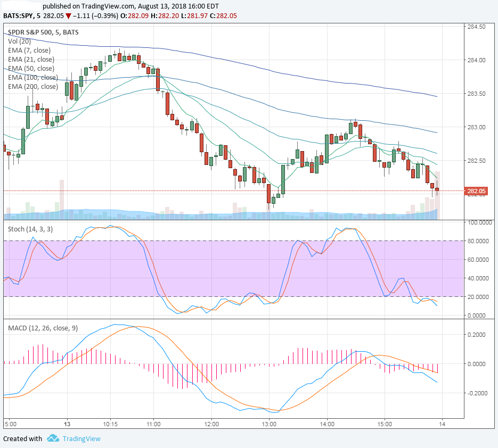Click the H:282.20 high value in header

pyautogui.click(x=165, y=16)
